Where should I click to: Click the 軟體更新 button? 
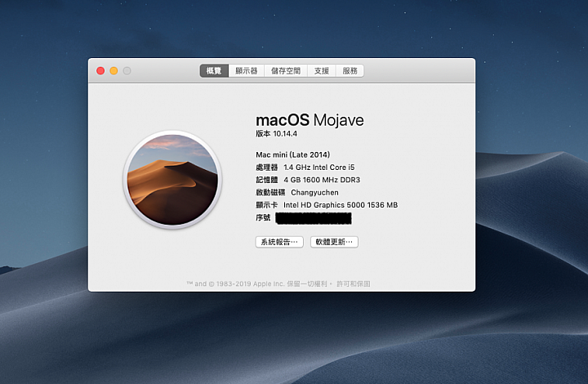[x=334, y=242]
